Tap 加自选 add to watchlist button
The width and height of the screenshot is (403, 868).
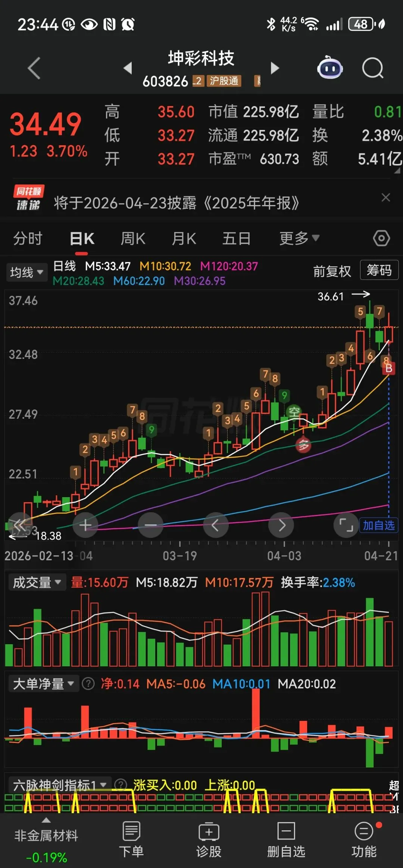(x=379, y=525)
